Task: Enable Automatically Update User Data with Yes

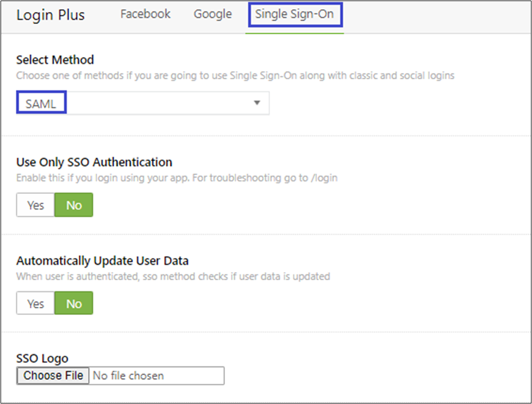Action: pyautogui.click(x=35, y=304)
